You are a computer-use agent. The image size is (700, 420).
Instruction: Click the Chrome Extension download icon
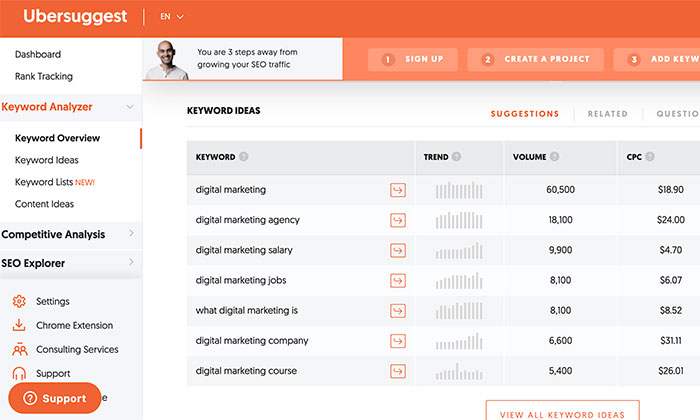point(19,325)
